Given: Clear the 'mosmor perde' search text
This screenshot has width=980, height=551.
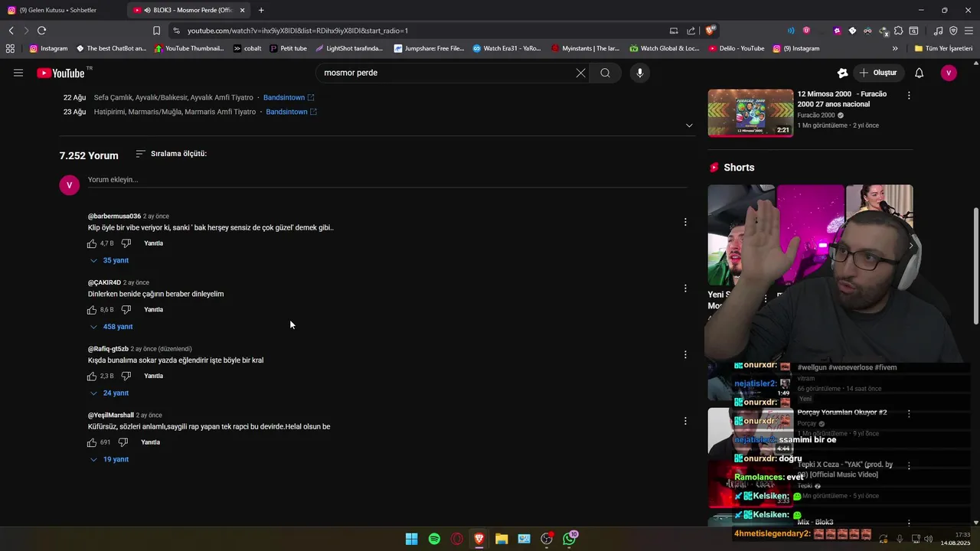Looking at the screenshot, I should 580,73.
